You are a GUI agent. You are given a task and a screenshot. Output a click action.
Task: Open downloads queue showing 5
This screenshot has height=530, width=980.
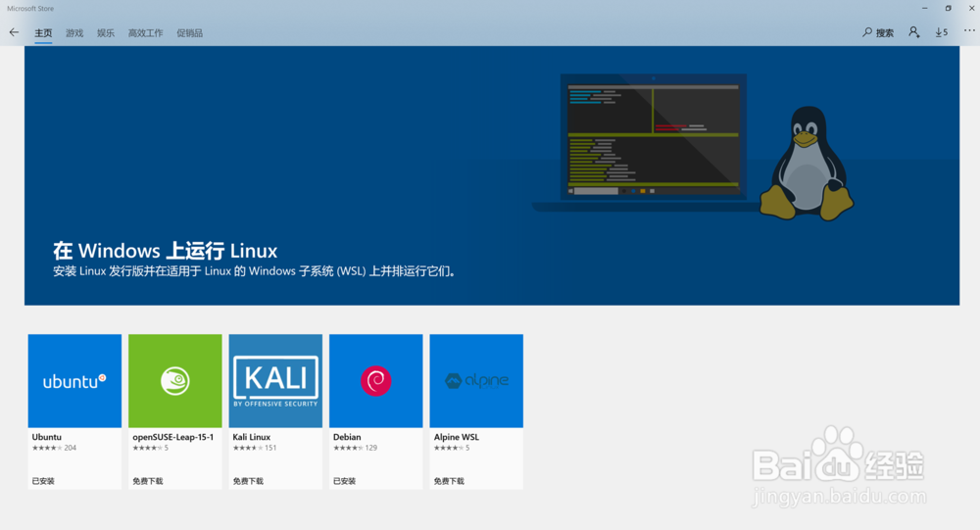click(941, 32)
